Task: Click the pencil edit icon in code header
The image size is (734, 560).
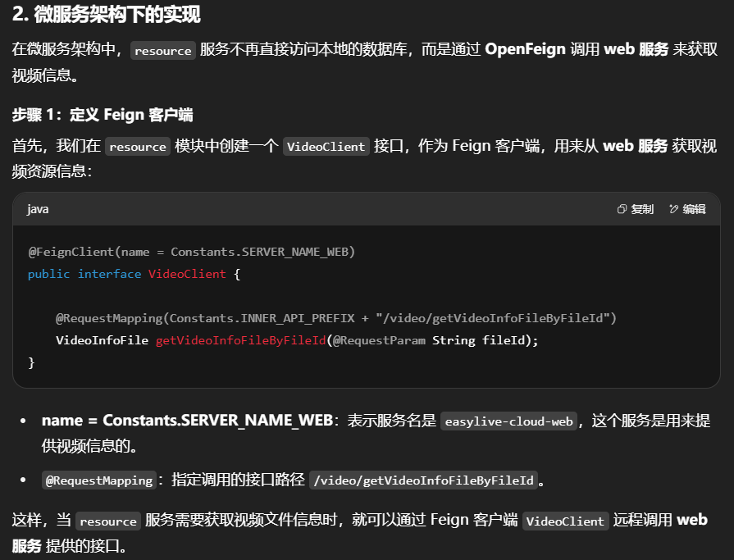Action: tap(674, 210)
